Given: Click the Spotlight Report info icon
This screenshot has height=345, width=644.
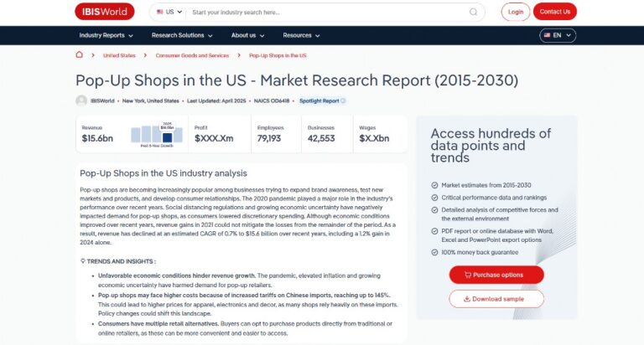Looking at the screenshot, I should pos(343,101).
